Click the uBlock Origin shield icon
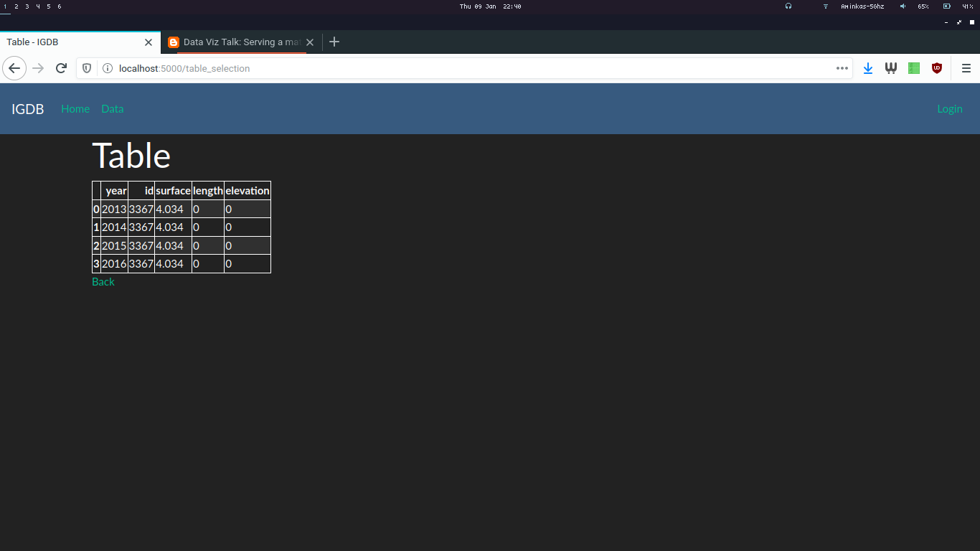The image size is (980, 551). click(x=936, y=68)
